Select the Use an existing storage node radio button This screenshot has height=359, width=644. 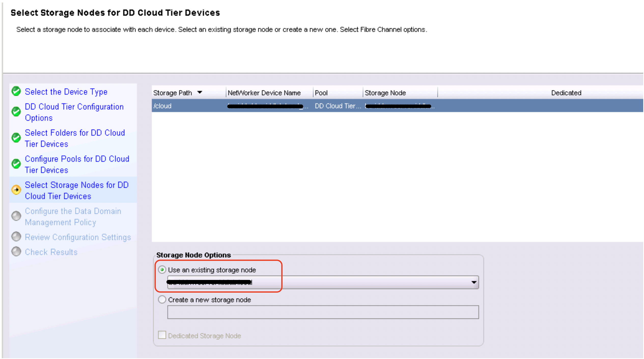pos(162,270)
